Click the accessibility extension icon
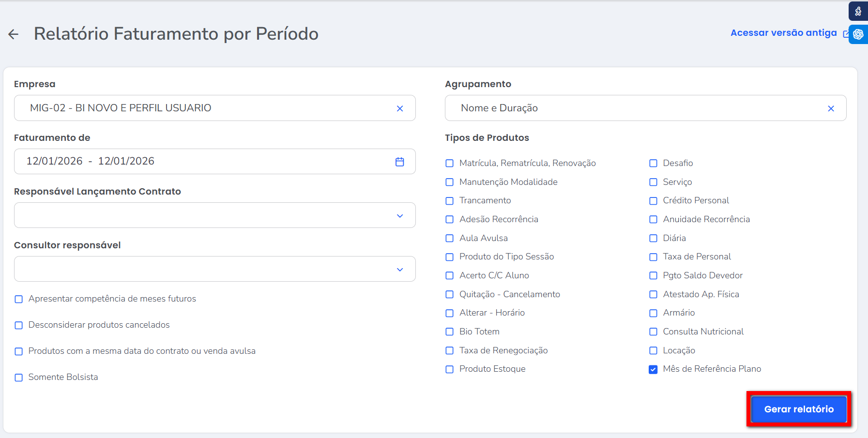Viewport: 868px width, 438px height. tap(858, 11)
